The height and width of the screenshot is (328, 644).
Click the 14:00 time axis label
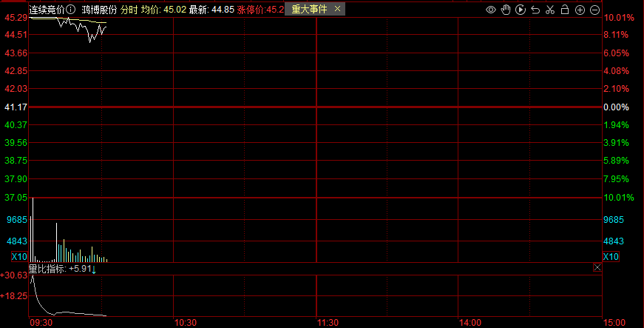click(470, 323)
